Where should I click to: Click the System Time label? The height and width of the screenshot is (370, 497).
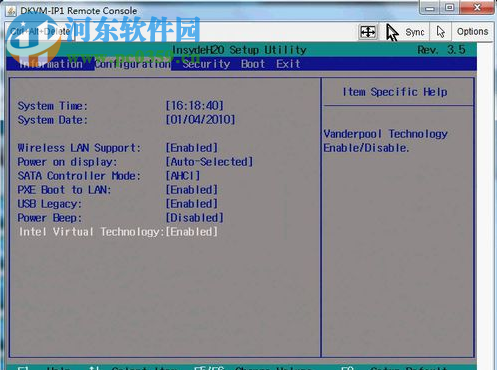point(53,106)
